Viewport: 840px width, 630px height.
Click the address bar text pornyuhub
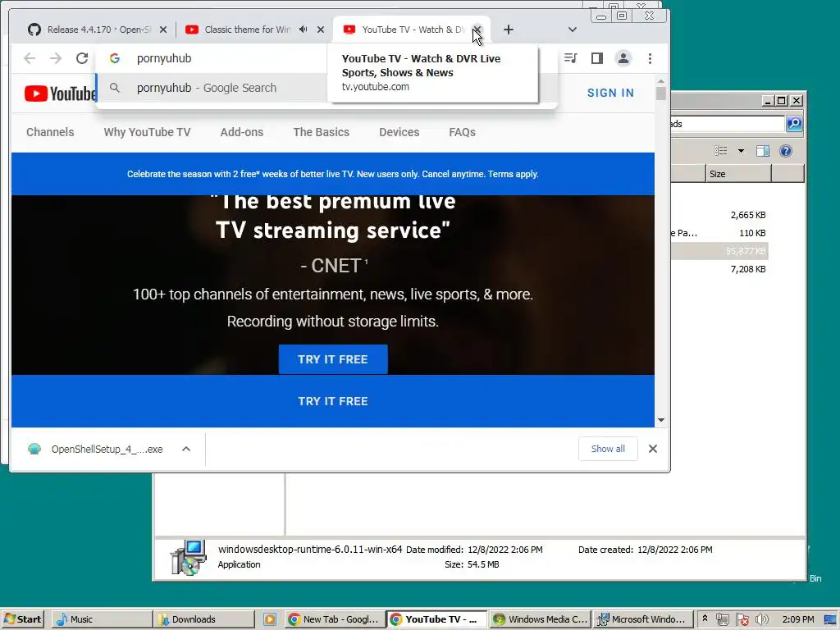[x=164, y=58]
